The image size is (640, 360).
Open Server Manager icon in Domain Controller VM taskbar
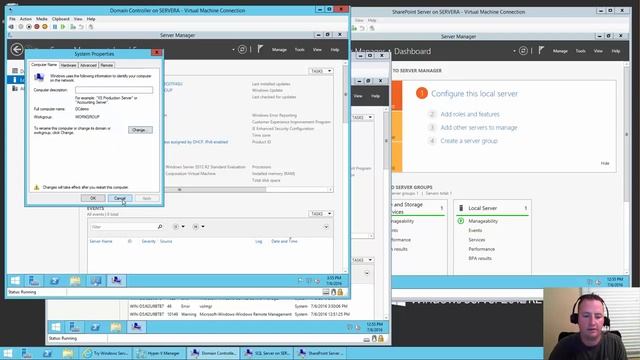(x=34, y=280)
